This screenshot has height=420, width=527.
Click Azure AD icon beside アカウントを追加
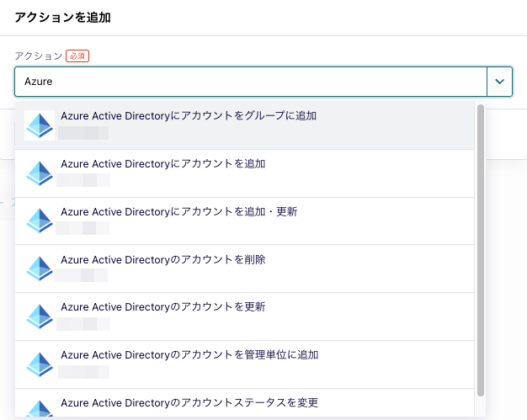[x=40, y=173]
